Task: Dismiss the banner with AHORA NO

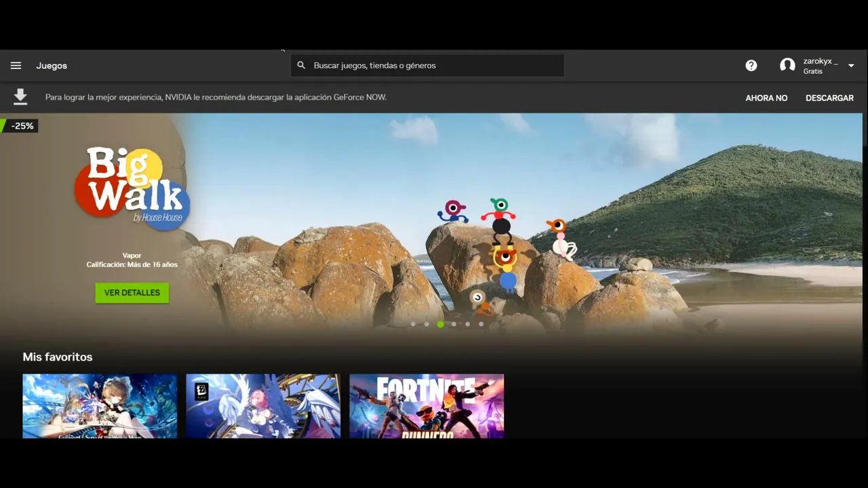Action: [x=766, y=98]
